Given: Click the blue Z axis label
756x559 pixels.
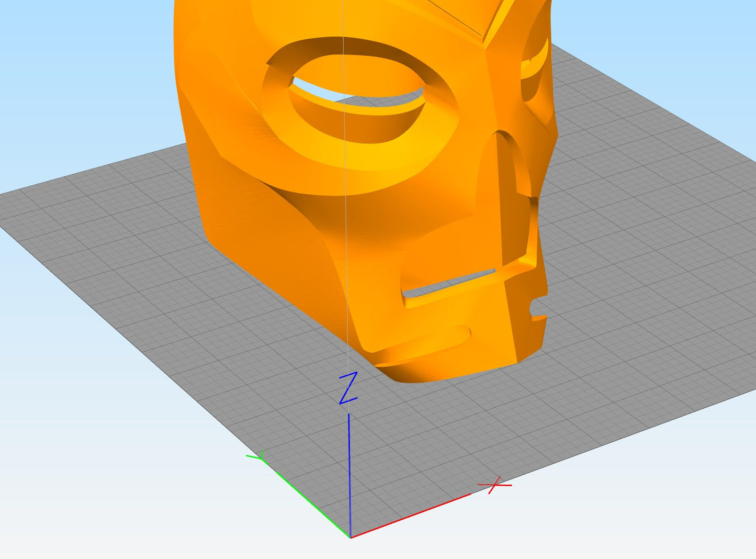Looking at the screenshot, I should point(348,388).
